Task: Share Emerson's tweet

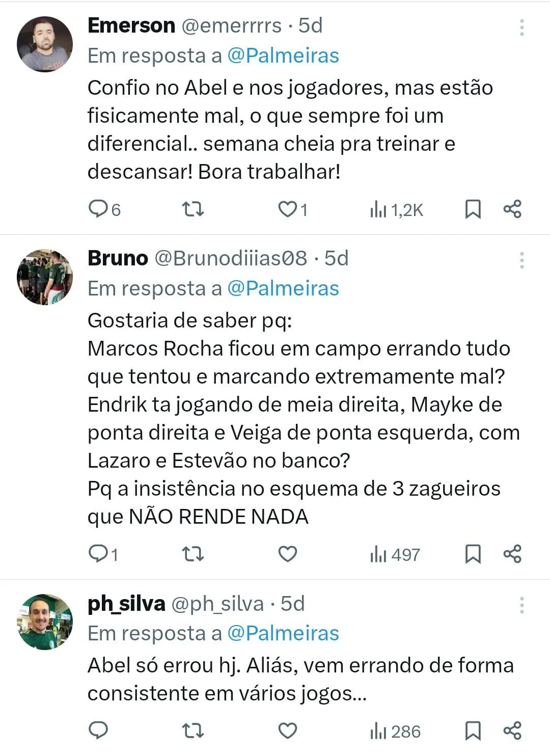Action: point(512,209)
